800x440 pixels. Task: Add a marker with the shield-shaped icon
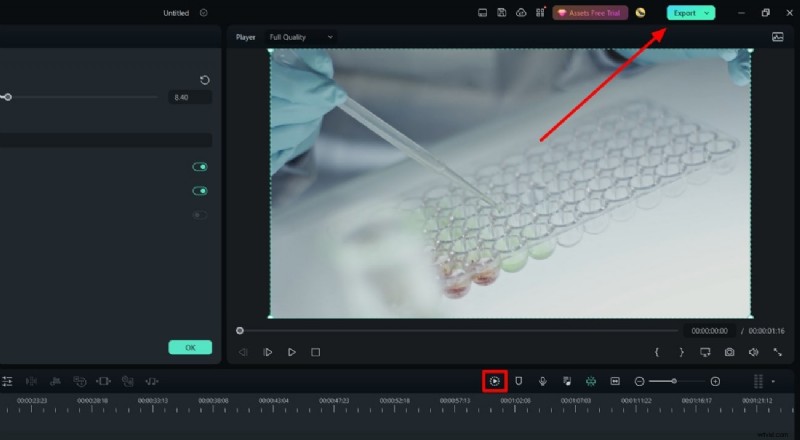click(518, 381)
